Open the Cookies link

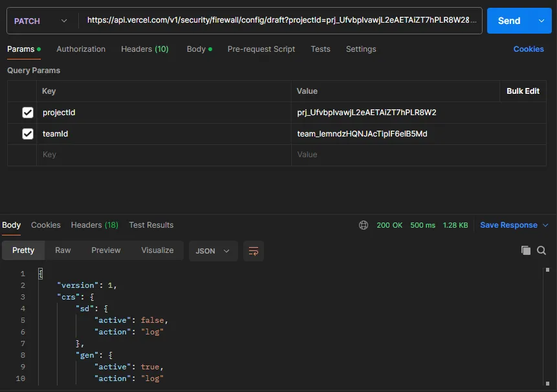[528, 49]
